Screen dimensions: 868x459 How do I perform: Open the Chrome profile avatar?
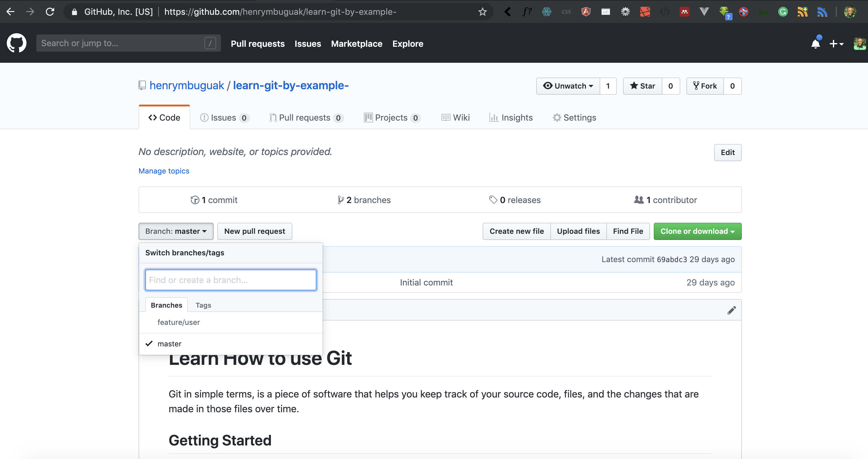coord(850,12)
